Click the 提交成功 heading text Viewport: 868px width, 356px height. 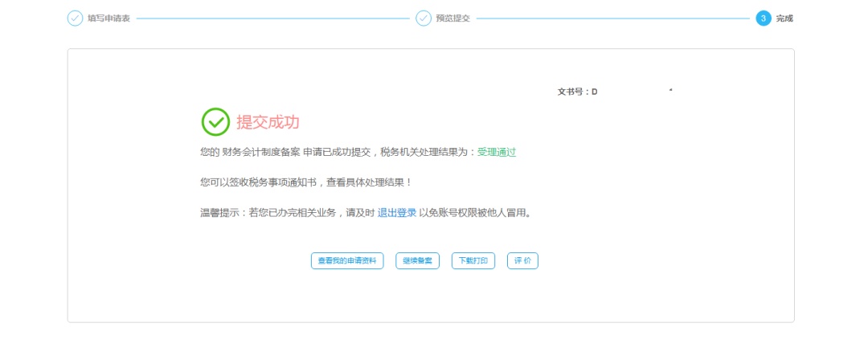coord(268,122)
